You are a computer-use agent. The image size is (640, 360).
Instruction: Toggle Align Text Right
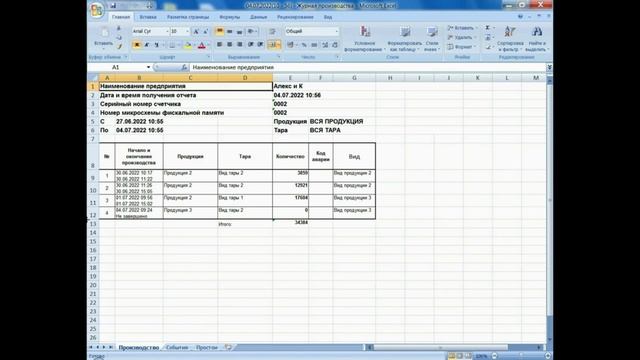(x=239, y=44)
